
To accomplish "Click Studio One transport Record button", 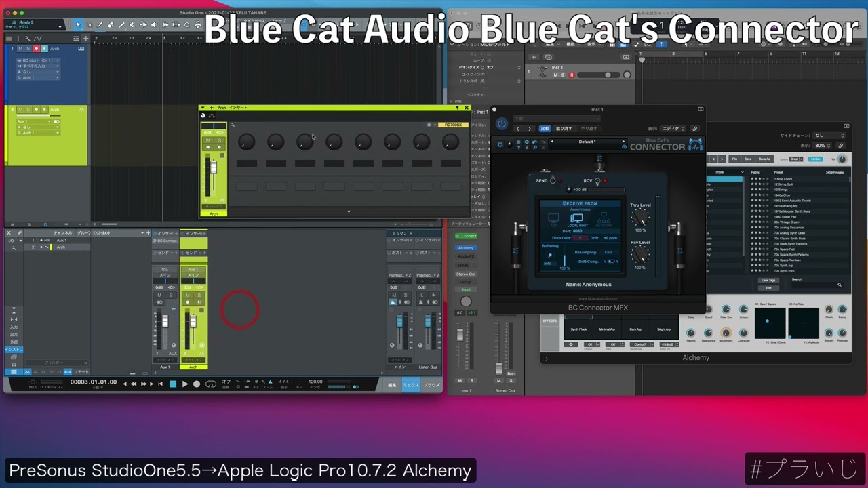I will click(x=197, y=384).
